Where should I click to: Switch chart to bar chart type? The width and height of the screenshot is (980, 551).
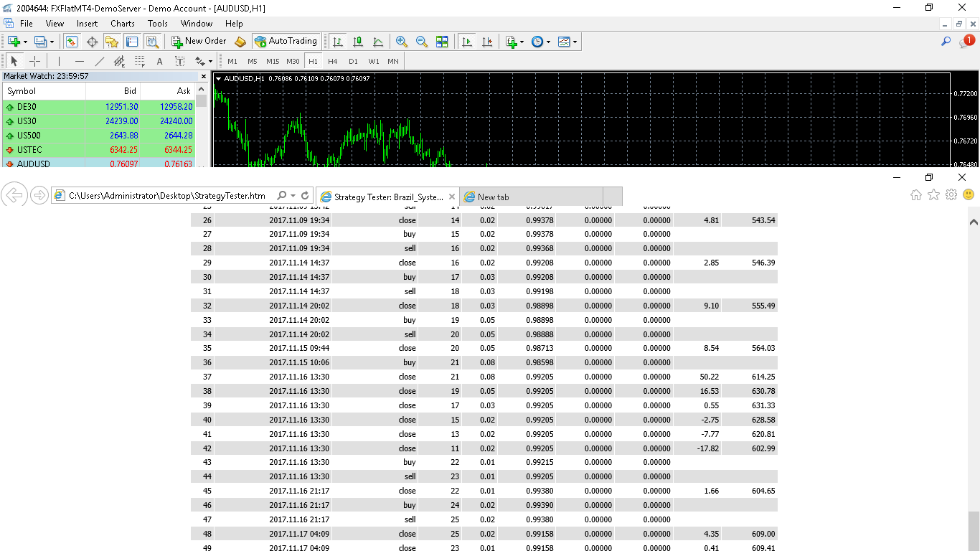pyautogui.click(x=338, y=42)
